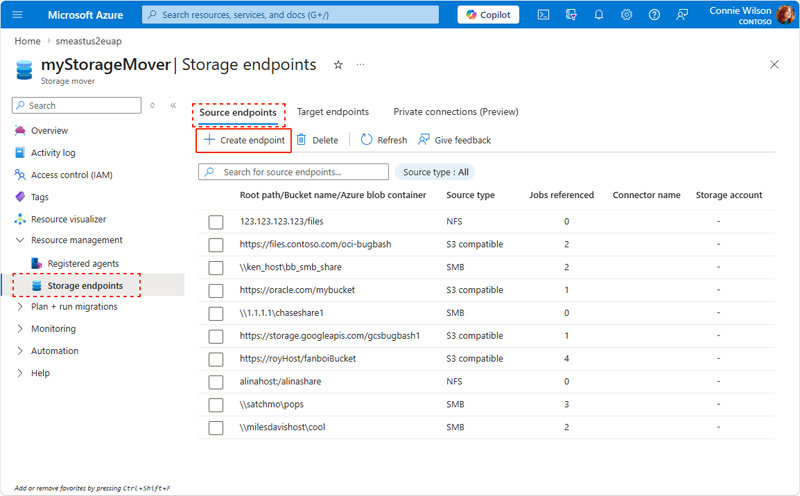Screen dimensions: 800x496
Task: Click the global search resources box
Action: click(x=290, y=15)
